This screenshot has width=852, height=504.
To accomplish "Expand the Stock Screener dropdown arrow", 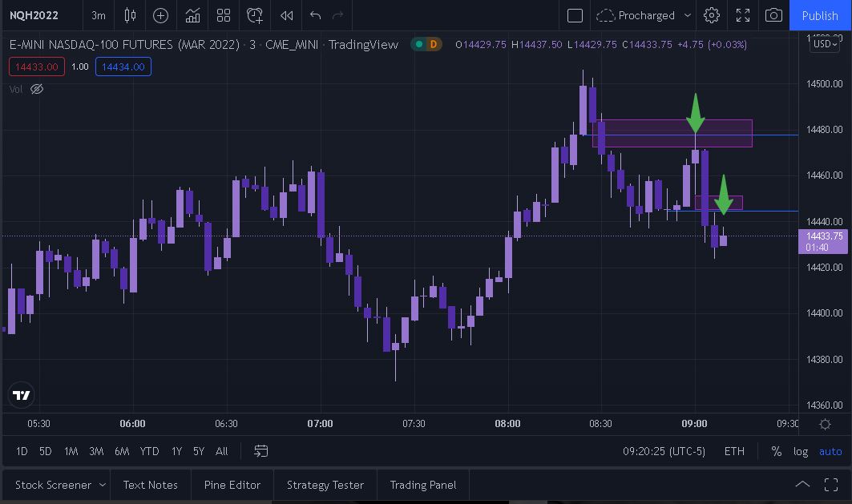I will tap(103, 485).
